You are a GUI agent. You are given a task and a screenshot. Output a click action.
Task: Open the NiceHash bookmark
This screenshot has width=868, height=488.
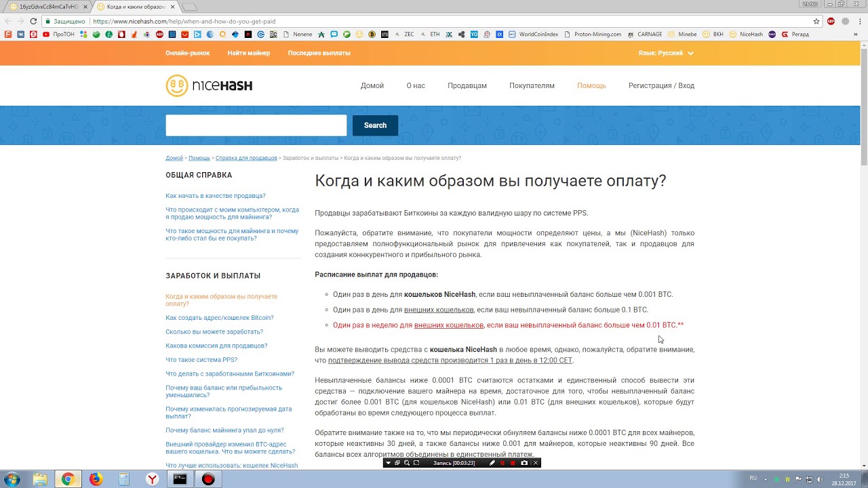[x=746, y=34]
